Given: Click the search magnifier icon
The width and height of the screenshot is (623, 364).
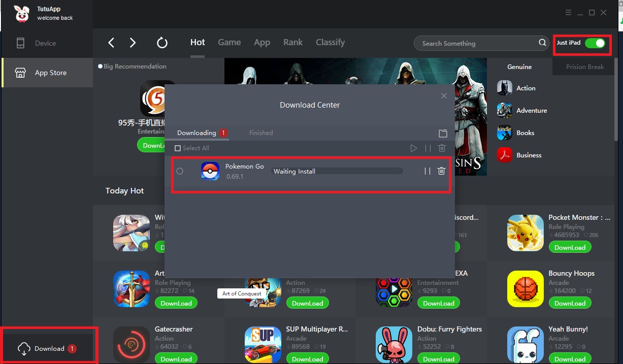Looking at the screenshot, I should tap(542, 43).
